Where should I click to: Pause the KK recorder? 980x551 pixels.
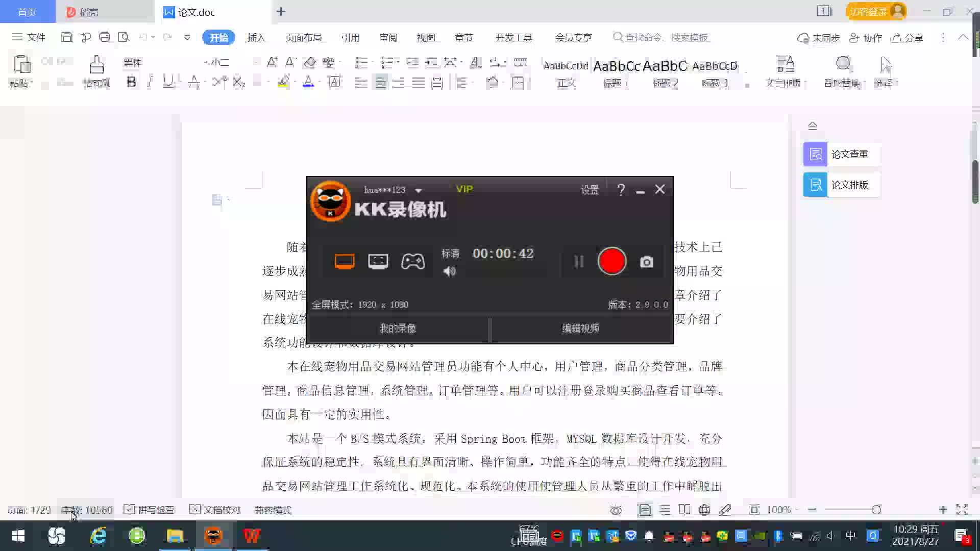click(578, 262)
